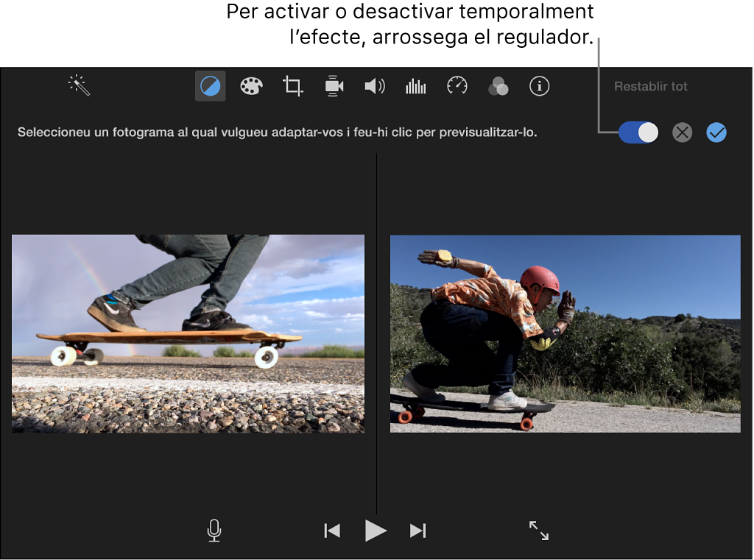This screenshot has height=560, width=754.
Task: Open the Stabilization controls
Action: (x=333, y=85)
